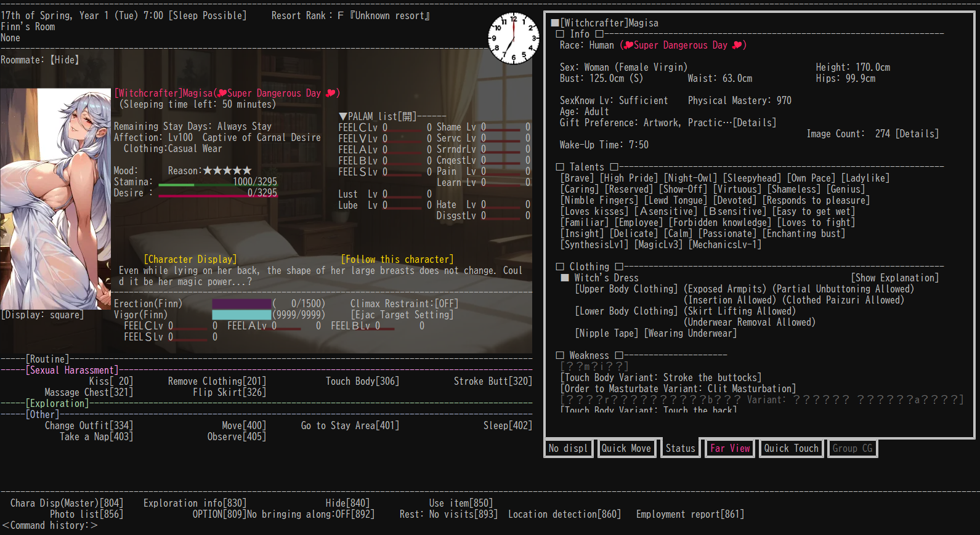
Task: Click the [Genius] talent tag
Action: click(846, 189)
